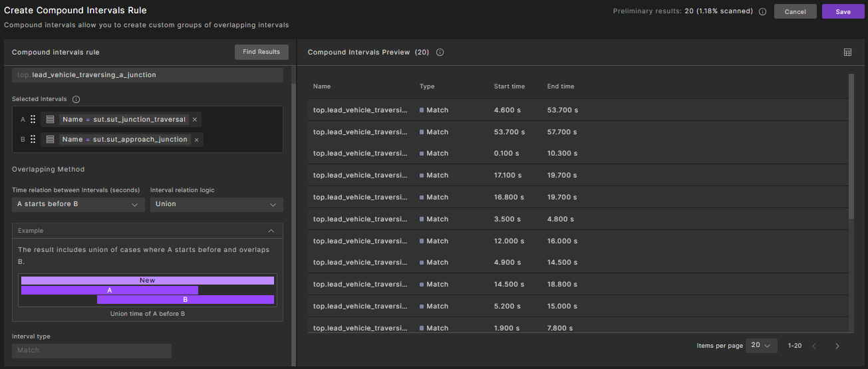The image size is (868, 369).
Task: Go to next results page
Action: (837, 346)
